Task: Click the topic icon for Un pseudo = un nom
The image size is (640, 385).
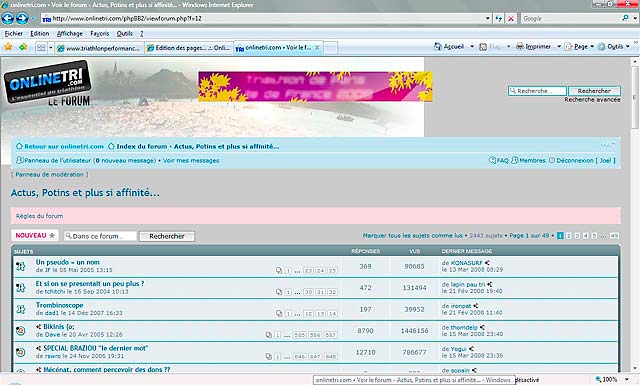Action: [x=21, y=266]
